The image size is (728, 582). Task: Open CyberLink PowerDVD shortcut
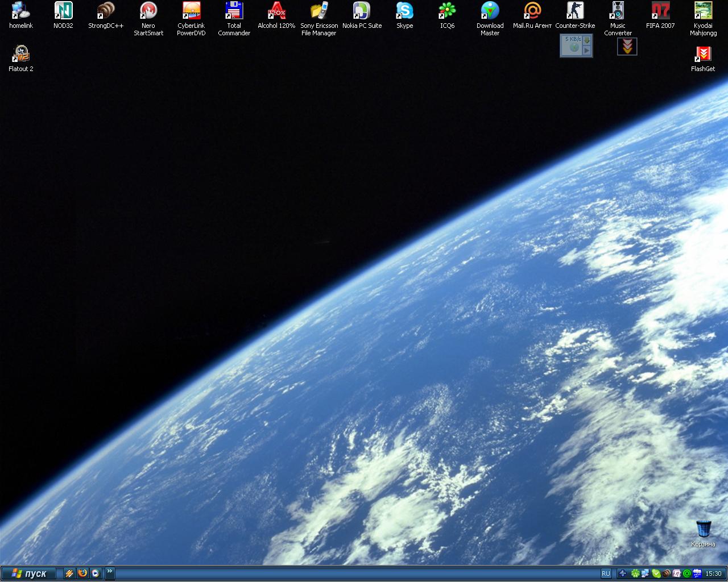191,19
